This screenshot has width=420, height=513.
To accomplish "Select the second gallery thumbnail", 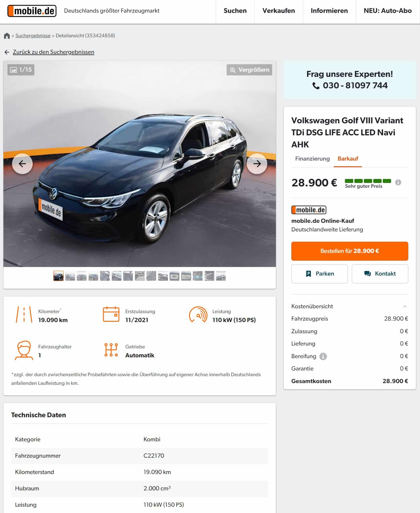I will point(70,276).
